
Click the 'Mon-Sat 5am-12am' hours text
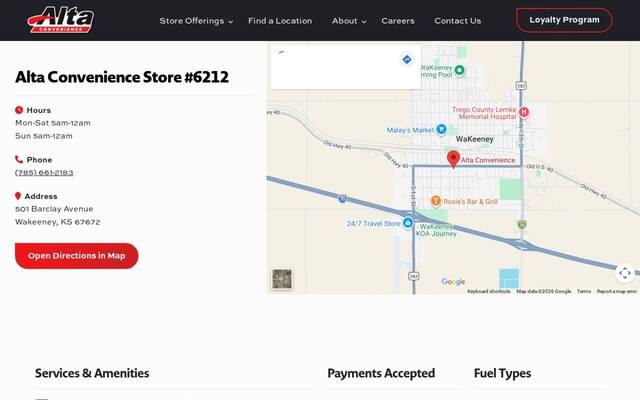point(53,123)
